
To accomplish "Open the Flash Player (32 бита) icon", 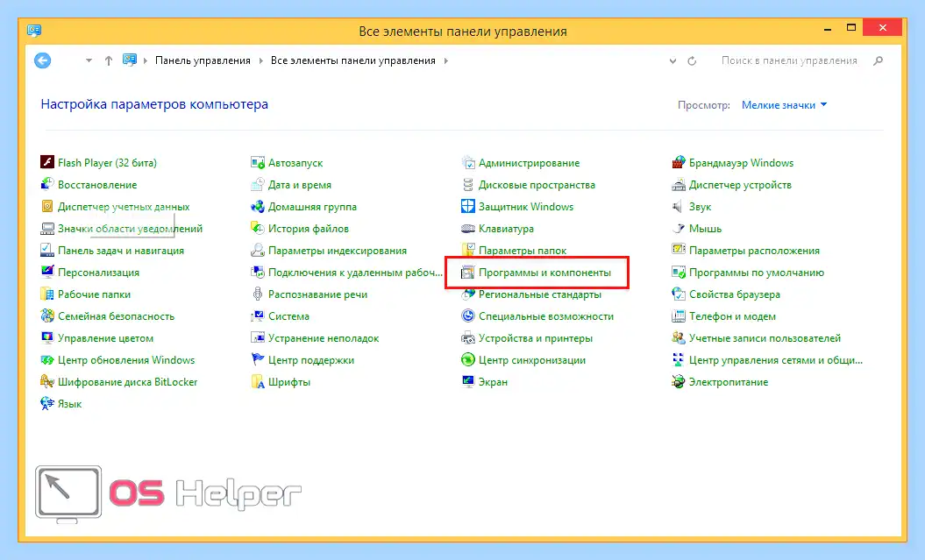I will pos(47,162).
